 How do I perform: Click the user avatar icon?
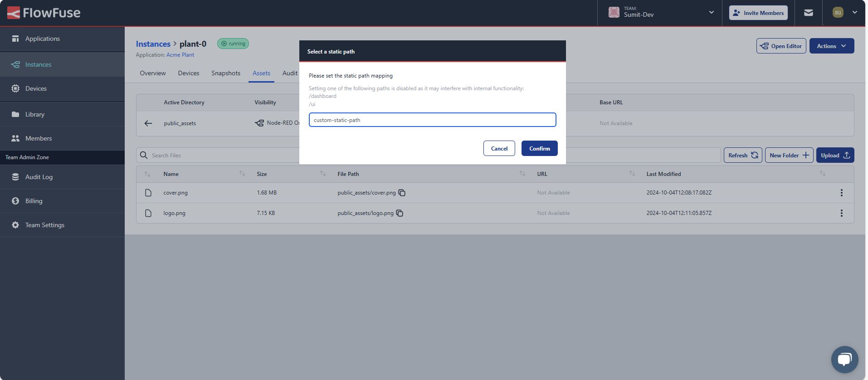click(838, 12)
